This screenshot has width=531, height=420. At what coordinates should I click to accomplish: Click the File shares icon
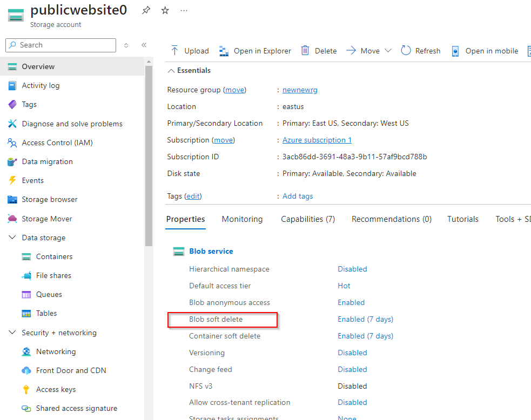coord(26,275)
